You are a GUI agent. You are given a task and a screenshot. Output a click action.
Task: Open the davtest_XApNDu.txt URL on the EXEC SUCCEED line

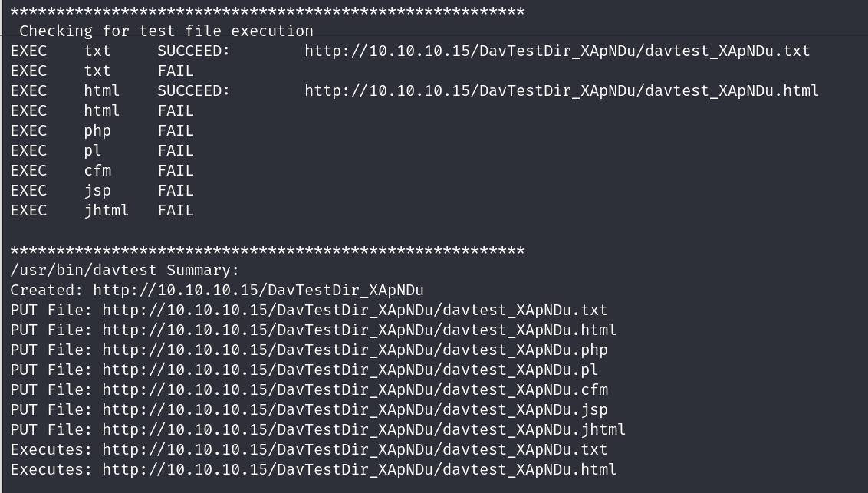pyautogui.click(x=557, y=51)
